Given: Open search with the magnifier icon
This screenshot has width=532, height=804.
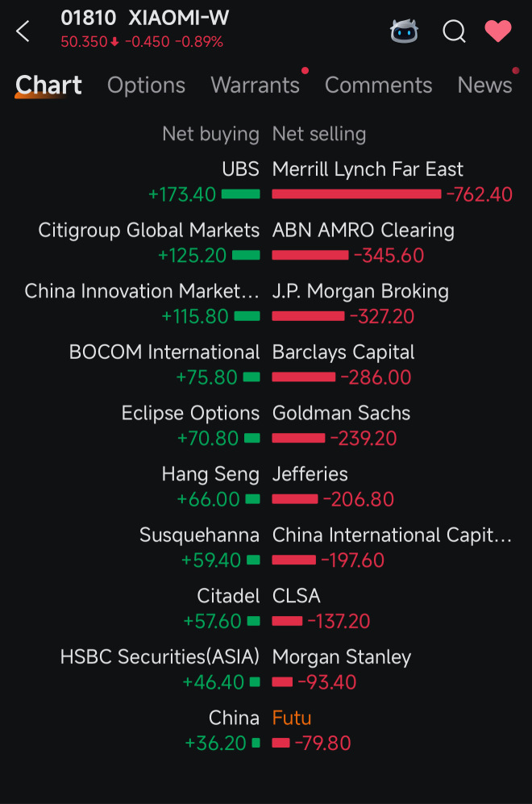Looking at the screenshot, I should click(x=454, y=31).
